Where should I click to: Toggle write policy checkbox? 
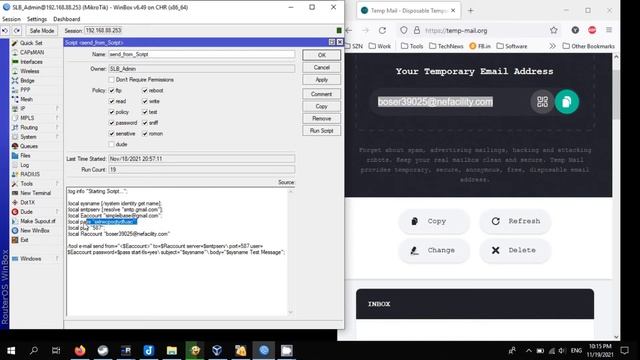pyautogui.click(x=145, y=101)
